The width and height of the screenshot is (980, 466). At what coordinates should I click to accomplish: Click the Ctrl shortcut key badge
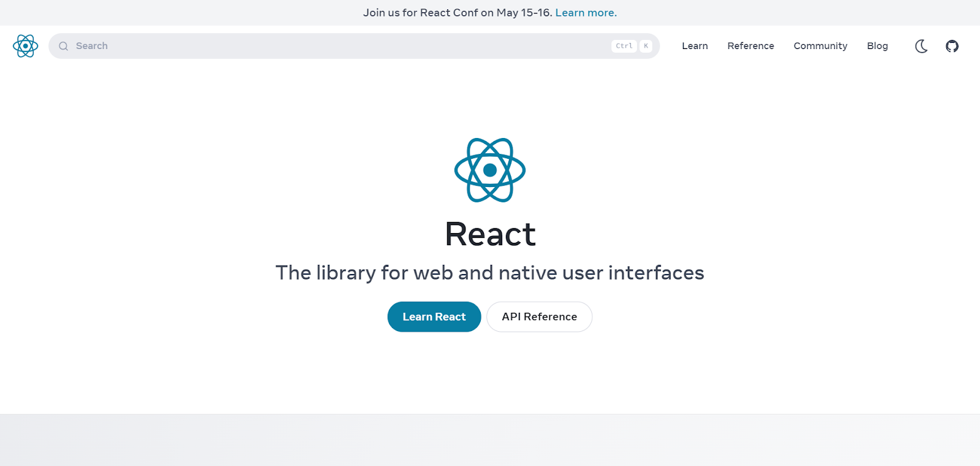(624, 46)
